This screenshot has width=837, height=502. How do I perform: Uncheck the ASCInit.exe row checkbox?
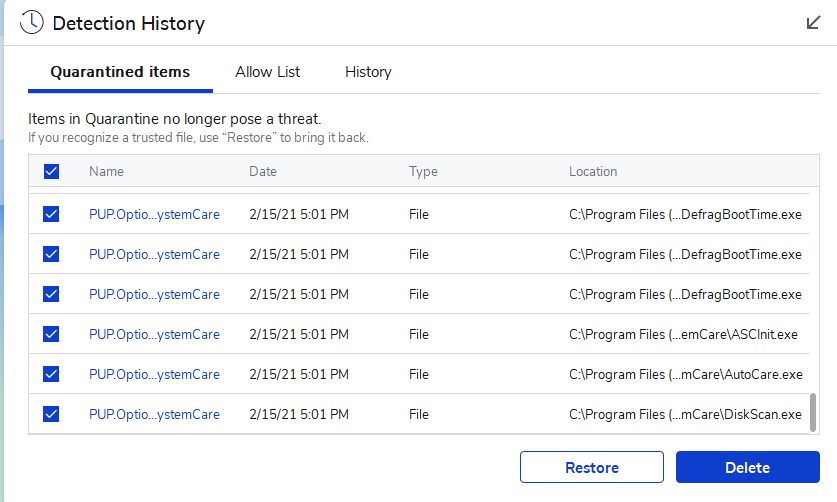tap(52, 334)
